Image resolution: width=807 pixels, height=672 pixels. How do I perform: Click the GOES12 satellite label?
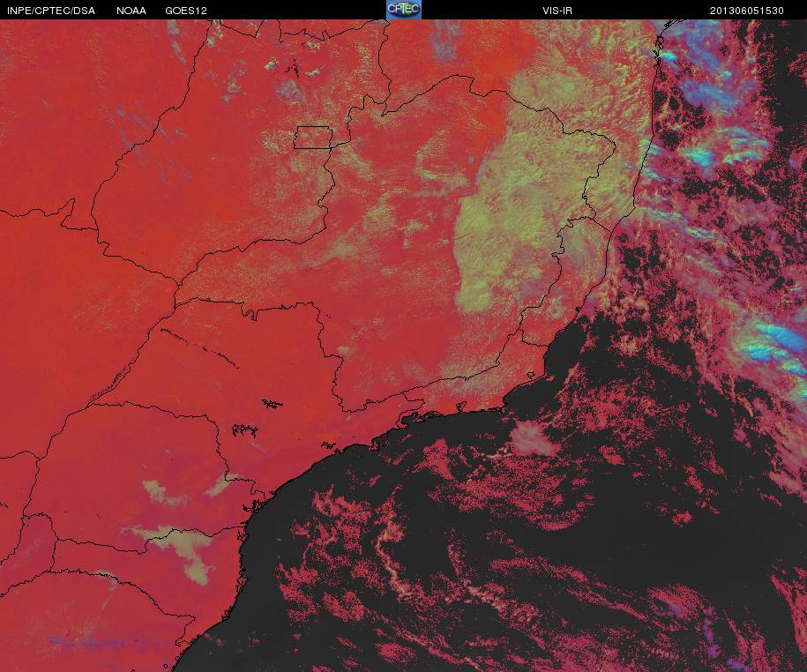(186, 11)
